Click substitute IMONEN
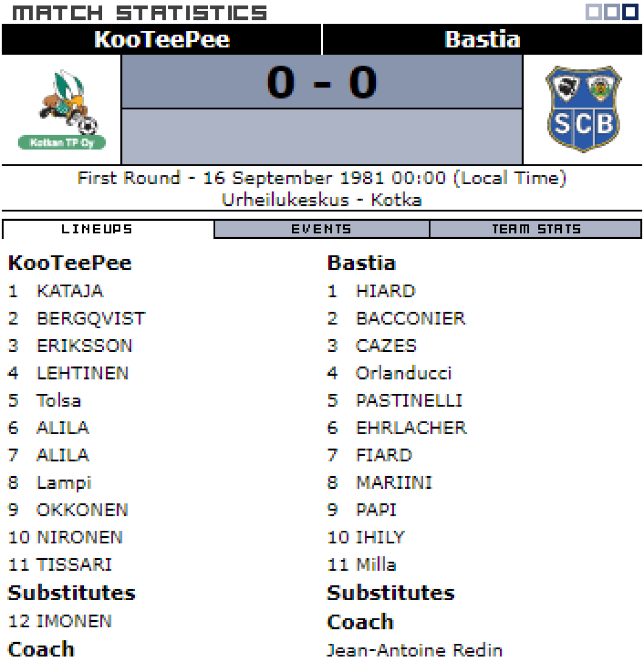Viewport: 644px width, 662px height. coord(74,621)
